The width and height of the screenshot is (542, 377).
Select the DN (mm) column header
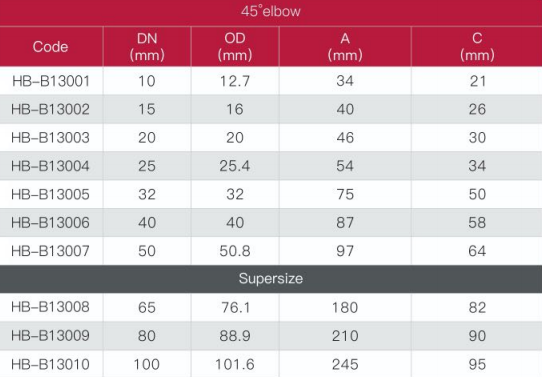[147, 47]
